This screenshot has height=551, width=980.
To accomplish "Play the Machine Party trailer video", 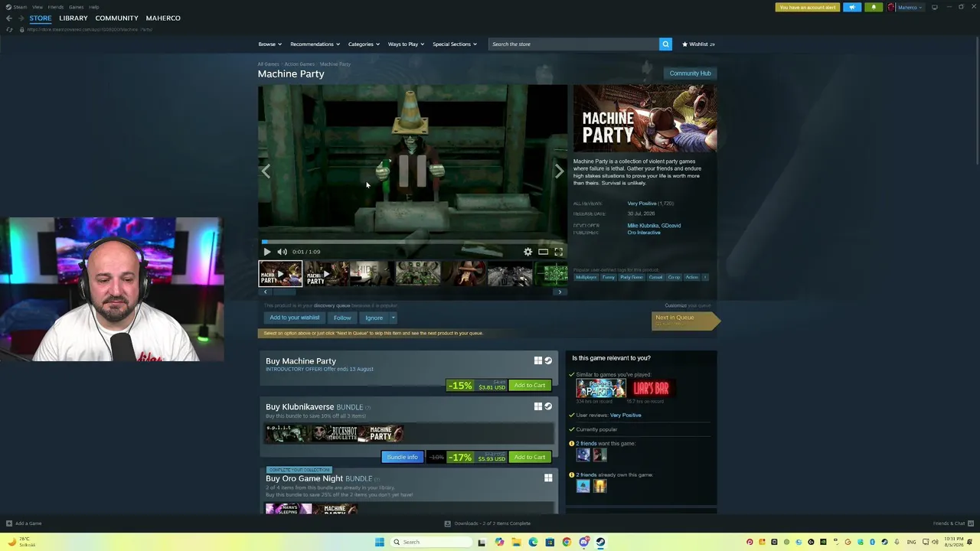I will tap(266, 252).
